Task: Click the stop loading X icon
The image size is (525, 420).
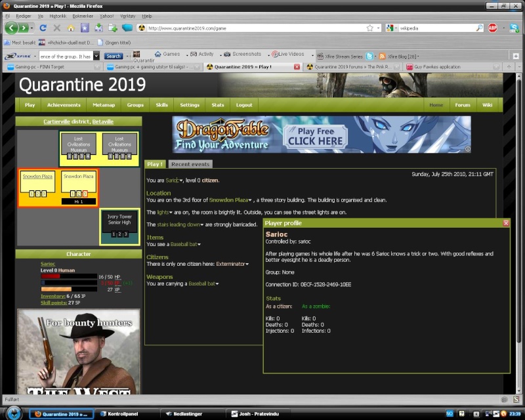Action: (57, 28)
